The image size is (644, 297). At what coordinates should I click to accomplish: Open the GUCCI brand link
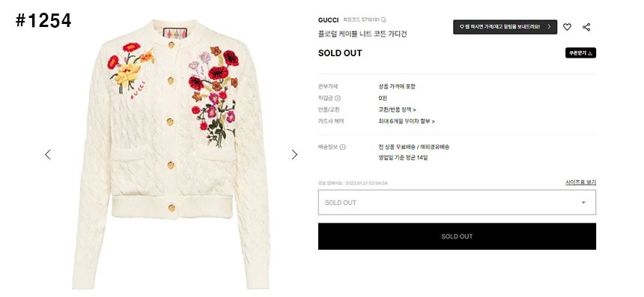pyautogui.click(x=328, y=19)
